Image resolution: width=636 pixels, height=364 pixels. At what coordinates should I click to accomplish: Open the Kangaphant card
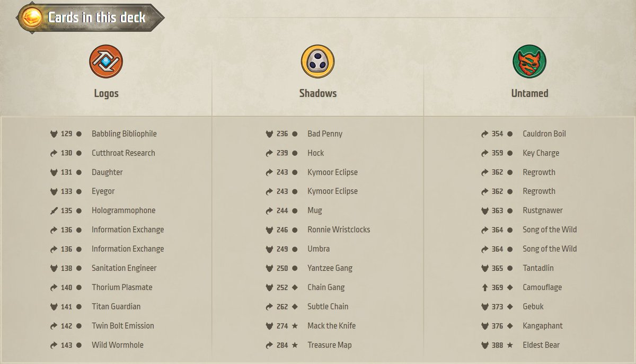[543, 325]
